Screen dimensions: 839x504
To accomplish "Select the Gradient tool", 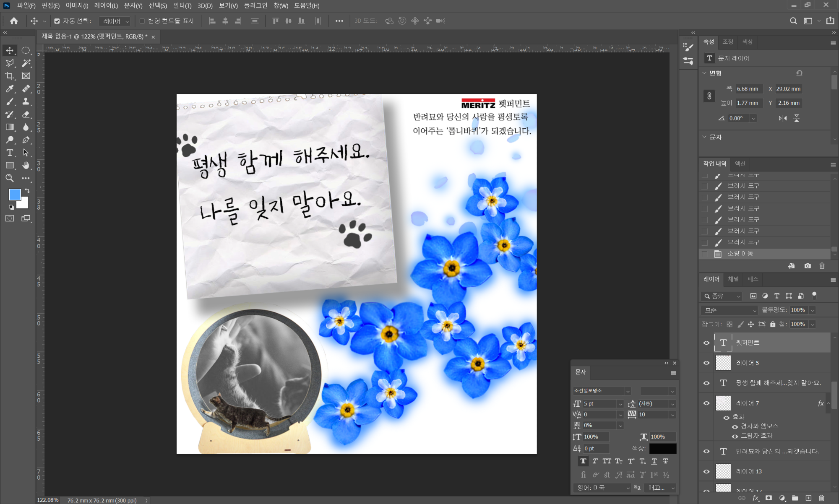I will 10,127.
